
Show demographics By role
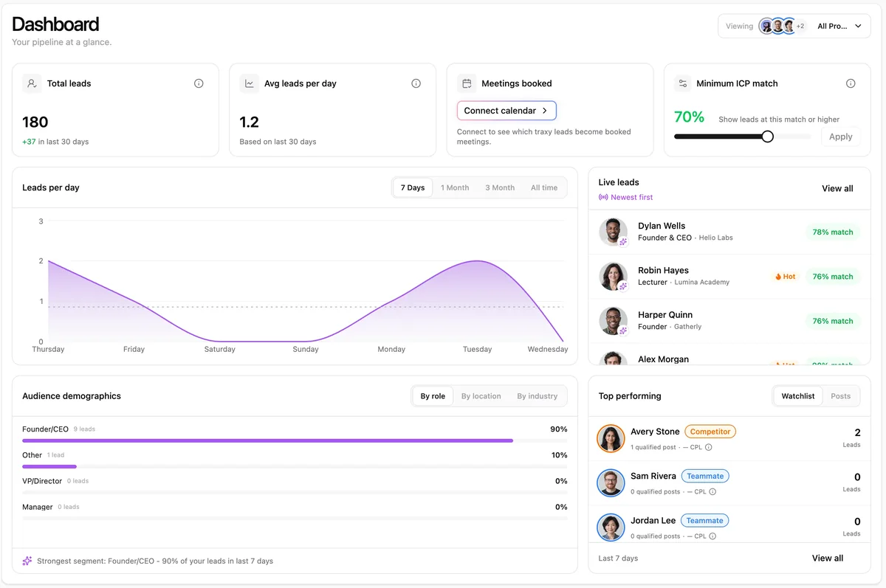(433, 396)
